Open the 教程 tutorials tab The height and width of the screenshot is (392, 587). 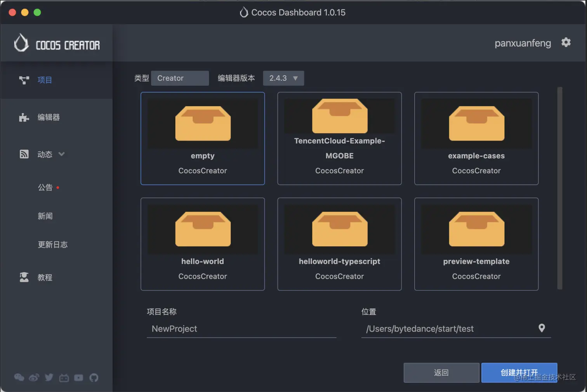pos(56,277)
